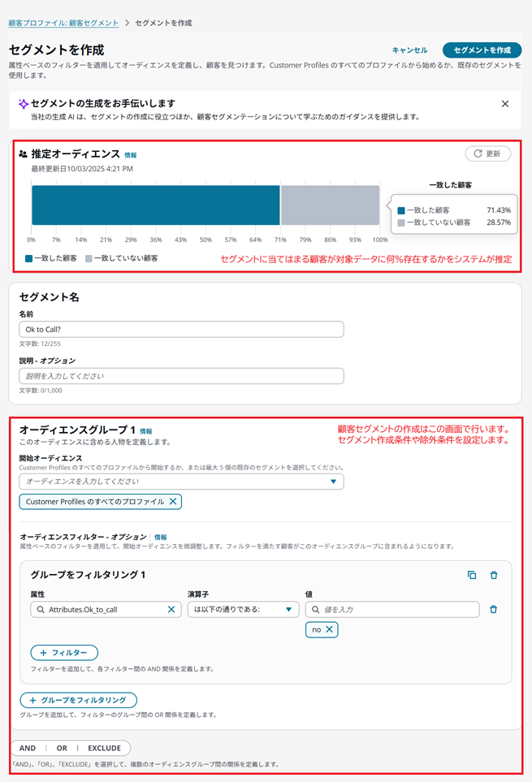Screen dimensions: 532x782
Task: Delete filter group 1 with trash icon
Action: (494, 575)
